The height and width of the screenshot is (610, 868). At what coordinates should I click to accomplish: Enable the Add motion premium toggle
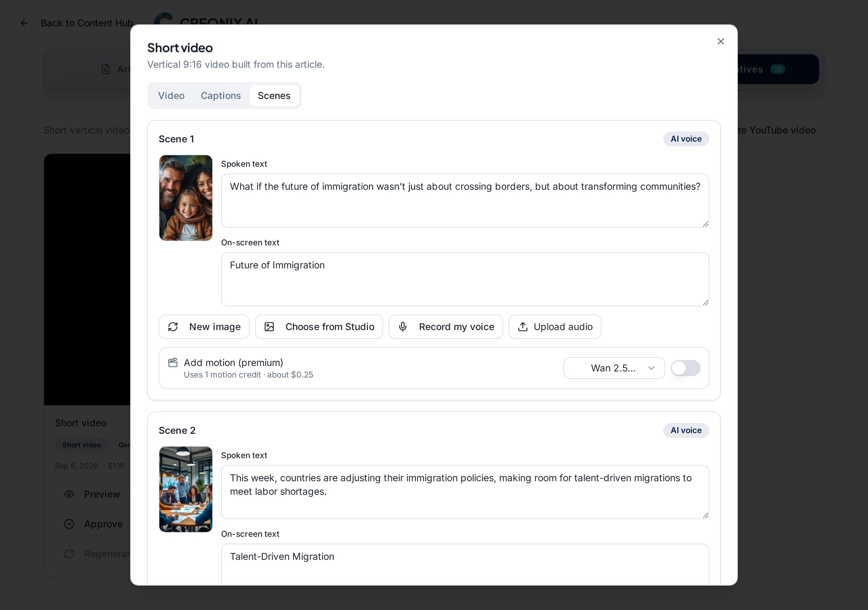coord(685,368)
